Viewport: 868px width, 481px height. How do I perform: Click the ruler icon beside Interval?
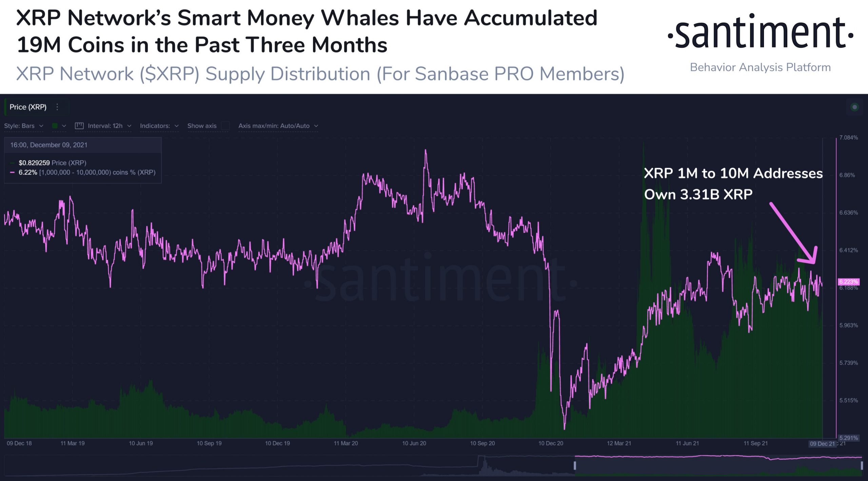pos(79,126)
